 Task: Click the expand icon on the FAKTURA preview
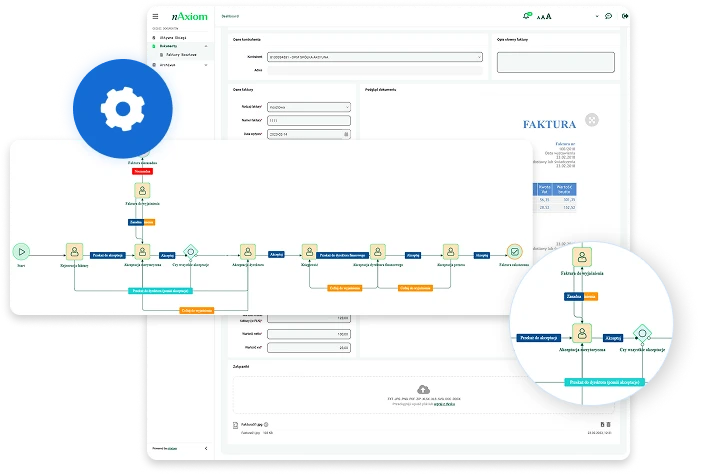pos(592,120)
